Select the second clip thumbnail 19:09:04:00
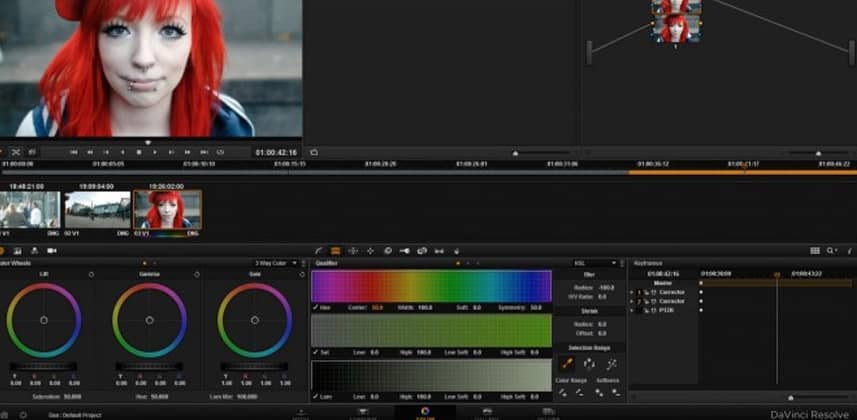This screenshot has height=420, width=857. [98, 209]
